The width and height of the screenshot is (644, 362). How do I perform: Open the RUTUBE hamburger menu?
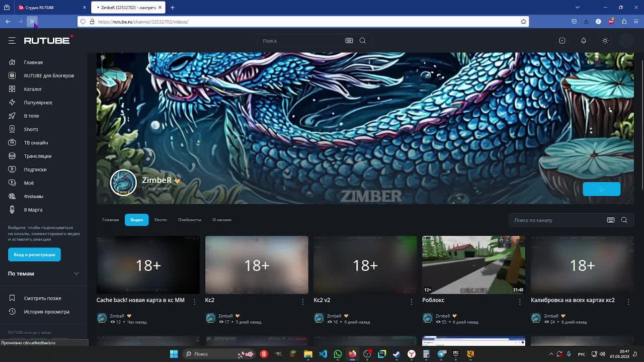tap(12, 41)
